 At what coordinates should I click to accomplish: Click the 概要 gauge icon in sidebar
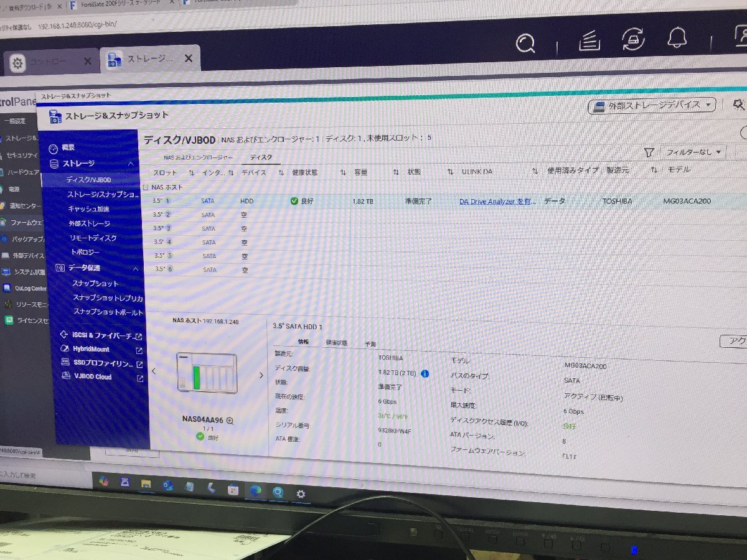click(53, 148)
